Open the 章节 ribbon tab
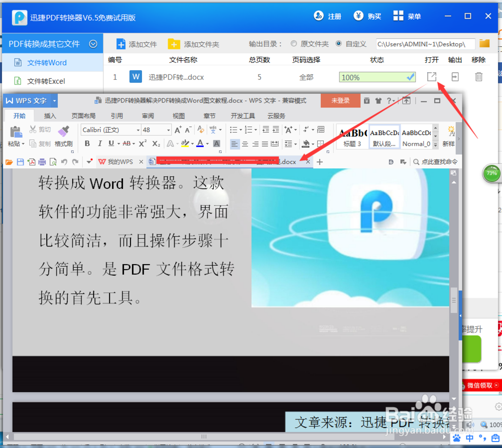Viewport: 502px width, 448px height. click(209, 116)
